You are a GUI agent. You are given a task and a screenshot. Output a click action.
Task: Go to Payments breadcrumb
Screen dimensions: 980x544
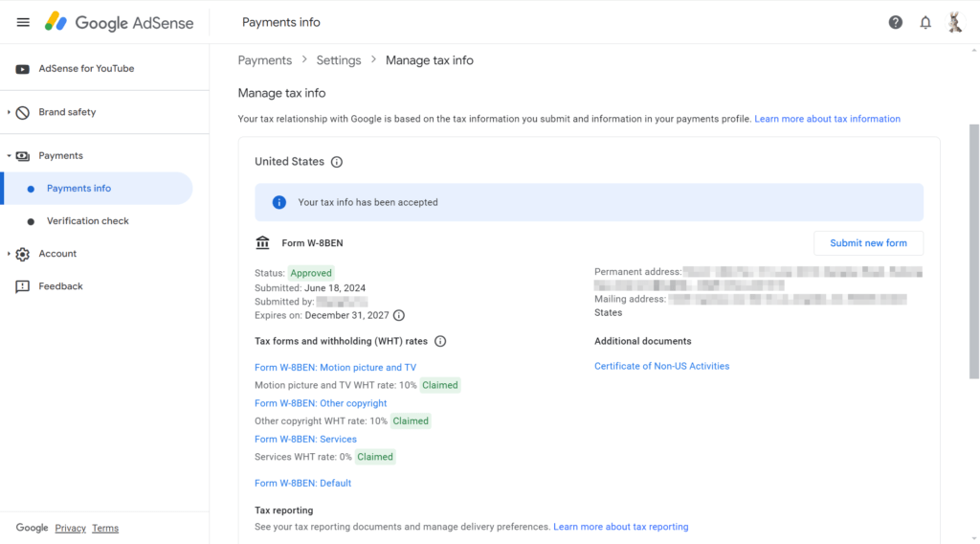click(x=264, y=60)
